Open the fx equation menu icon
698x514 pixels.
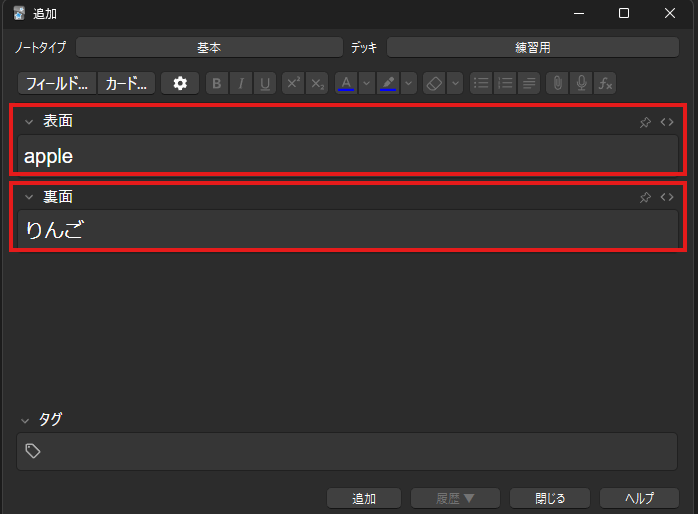point(605,84)
